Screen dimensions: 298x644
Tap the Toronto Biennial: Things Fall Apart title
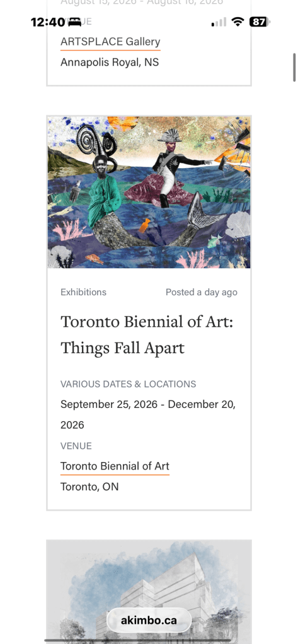147,335
